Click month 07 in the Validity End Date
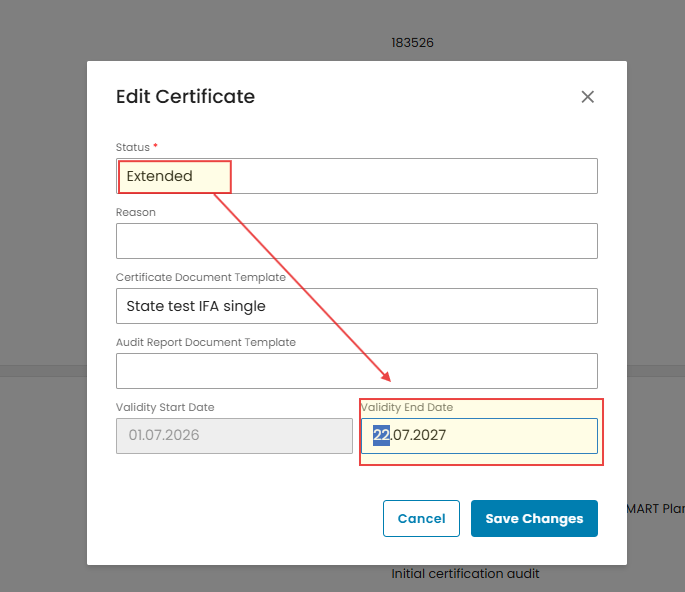 401,435
